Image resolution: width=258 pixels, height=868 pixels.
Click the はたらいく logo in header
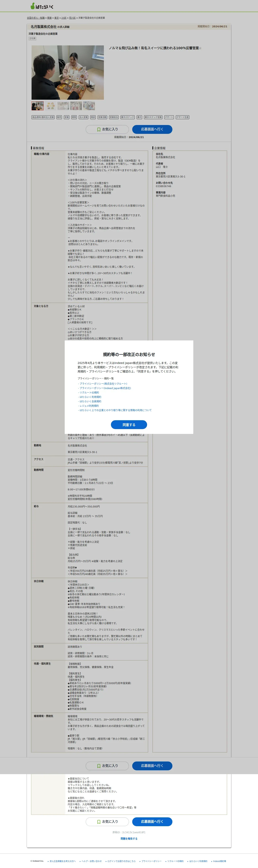pos(42,6)
